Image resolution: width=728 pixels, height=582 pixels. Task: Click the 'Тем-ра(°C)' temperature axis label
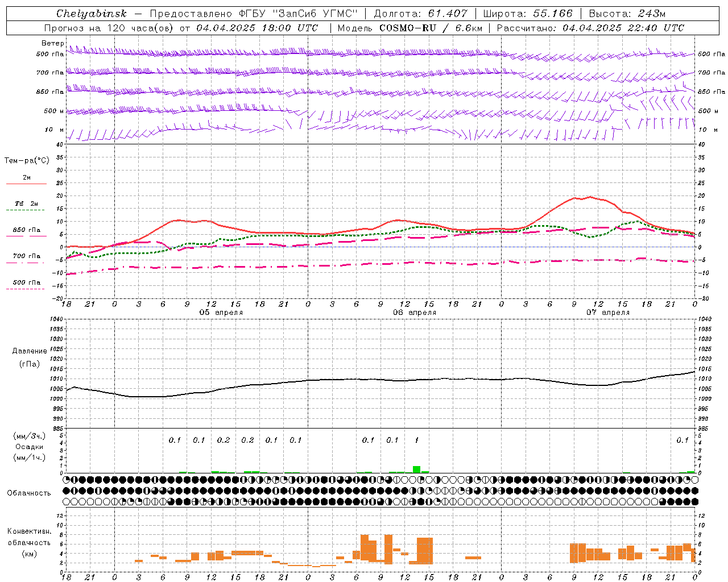click(x=27, y=161)
